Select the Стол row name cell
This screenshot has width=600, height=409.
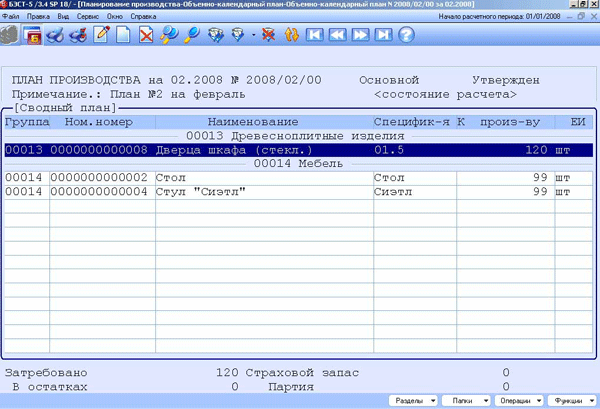(264, 178)
